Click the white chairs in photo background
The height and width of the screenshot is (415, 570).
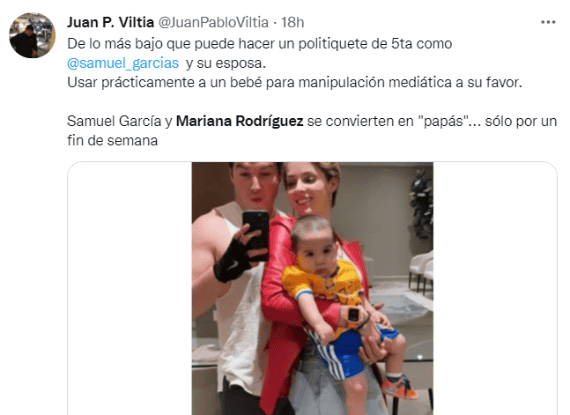click(x=421, y=273)
